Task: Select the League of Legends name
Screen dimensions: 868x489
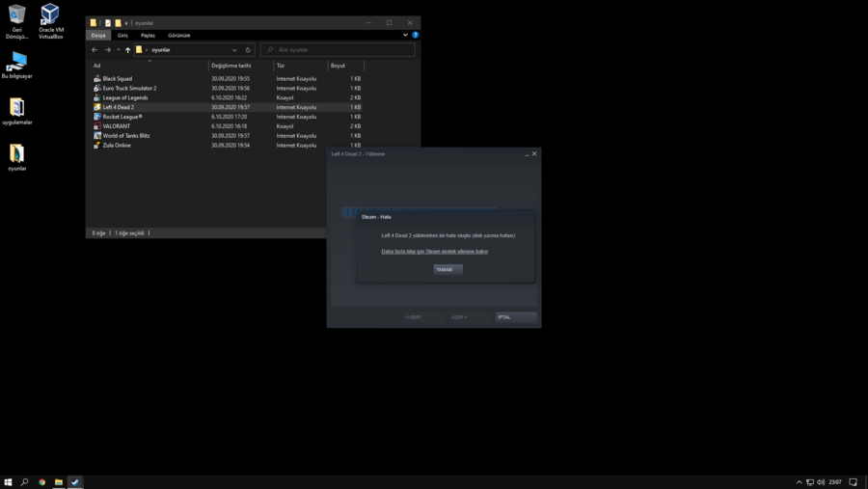Action: tap(125, 97)
